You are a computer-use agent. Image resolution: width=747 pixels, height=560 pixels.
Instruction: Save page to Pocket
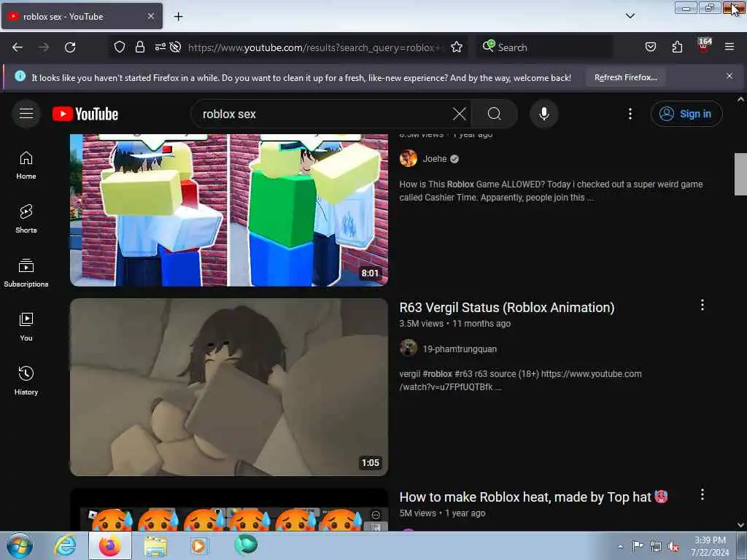click(x=651, y=47)
